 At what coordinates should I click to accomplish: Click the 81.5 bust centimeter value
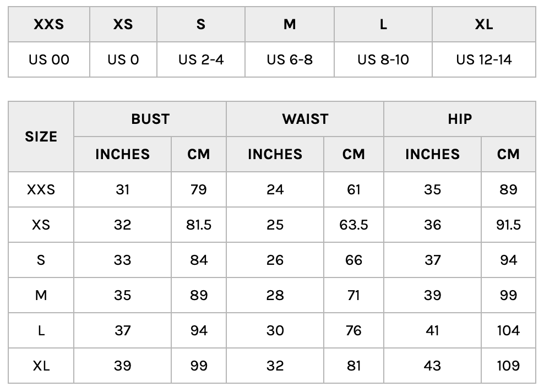[198, 225]
